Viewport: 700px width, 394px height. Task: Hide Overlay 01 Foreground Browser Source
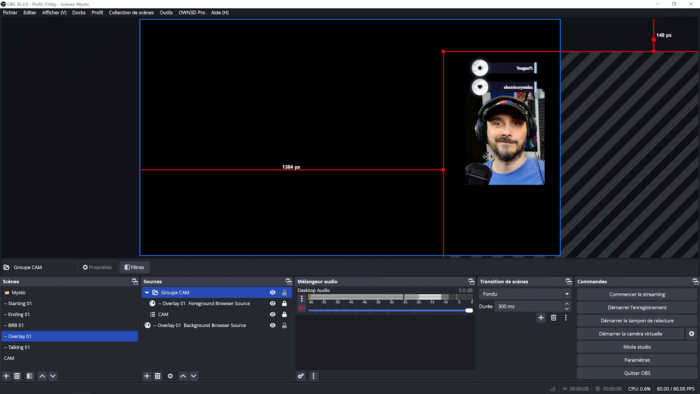pos(272,303)
